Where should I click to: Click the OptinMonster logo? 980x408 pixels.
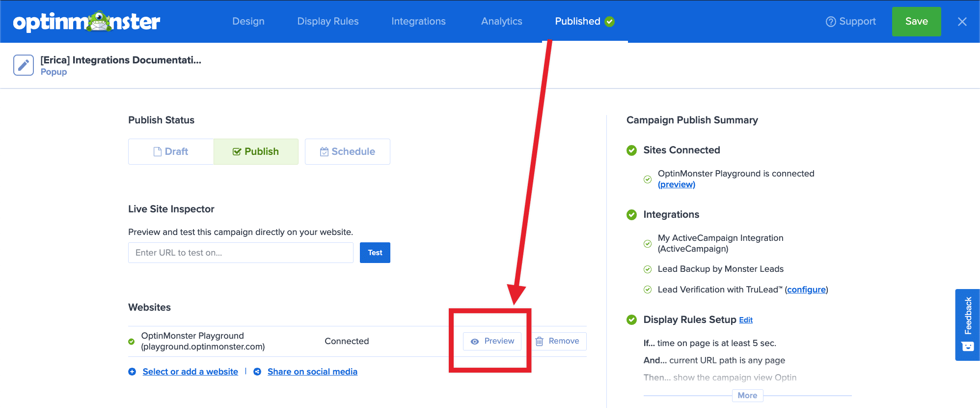point(86,22)
